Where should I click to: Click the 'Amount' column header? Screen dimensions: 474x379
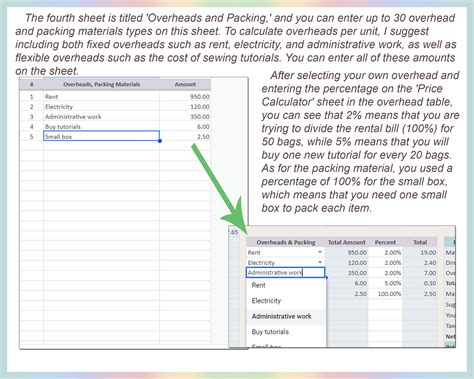point(185,84)
